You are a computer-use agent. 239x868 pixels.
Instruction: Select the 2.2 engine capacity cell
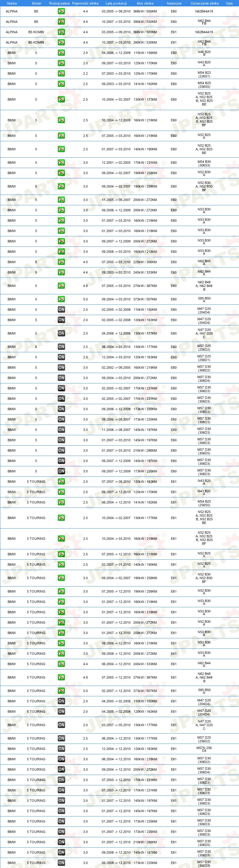click(x=85, y=74)
